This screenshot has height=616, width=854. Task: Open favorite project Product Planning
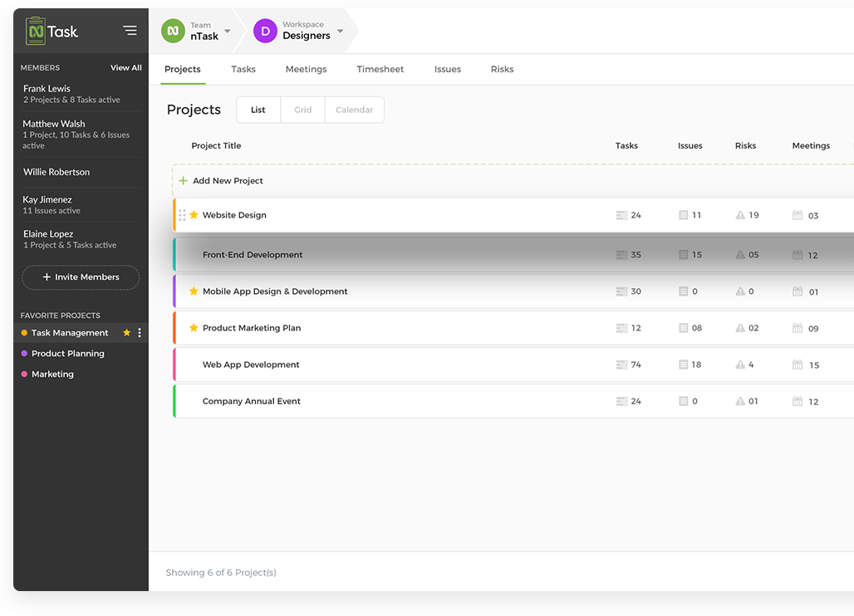(x=67, y=353)
